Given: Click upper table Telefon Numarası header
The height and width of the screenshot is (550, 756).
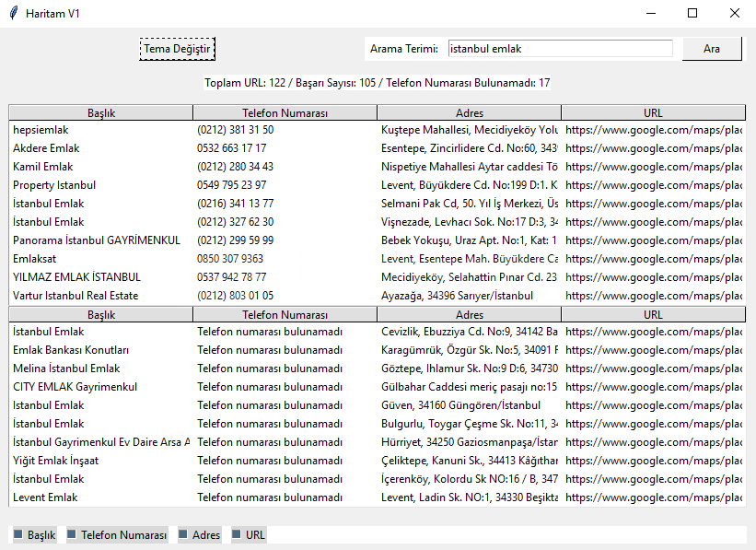Looking at the screenshot, I should coord(285,113).
